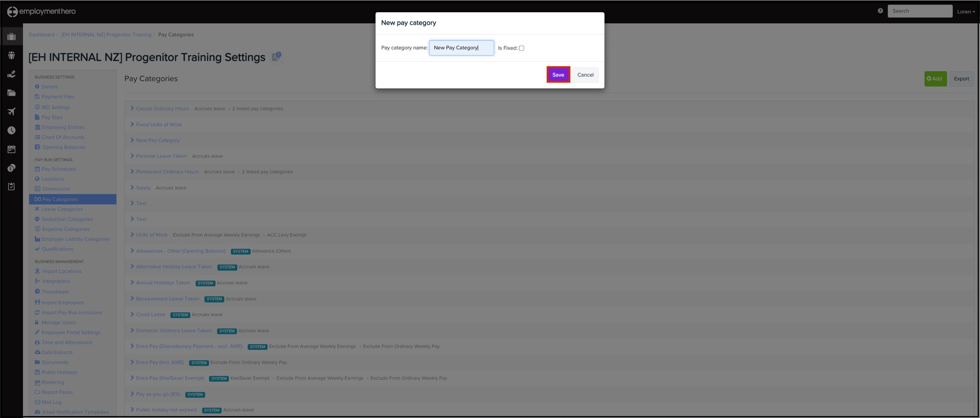Click the Pay category name field
This screenshot has height=418, width=980.
[461, 48]
